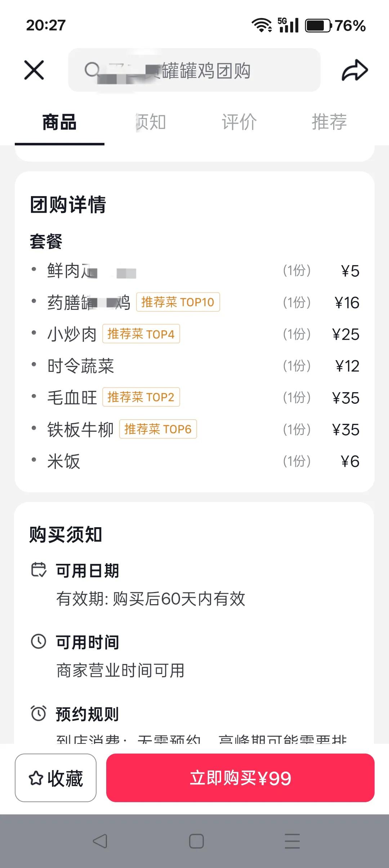Tap the 推荐菜 TOP10 badge
The height and width of the screenshot is (868, 389).
pos(178,302)
